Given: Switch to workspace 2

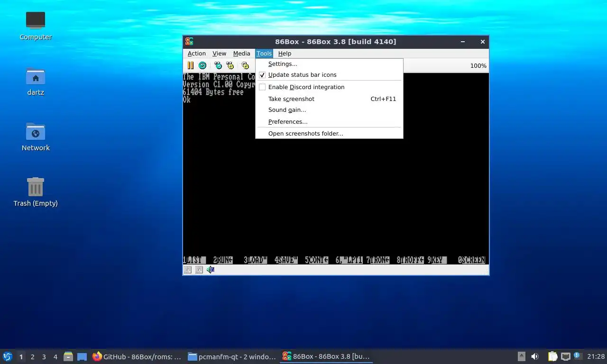Looking at the screenshot, I should point(33,357).
